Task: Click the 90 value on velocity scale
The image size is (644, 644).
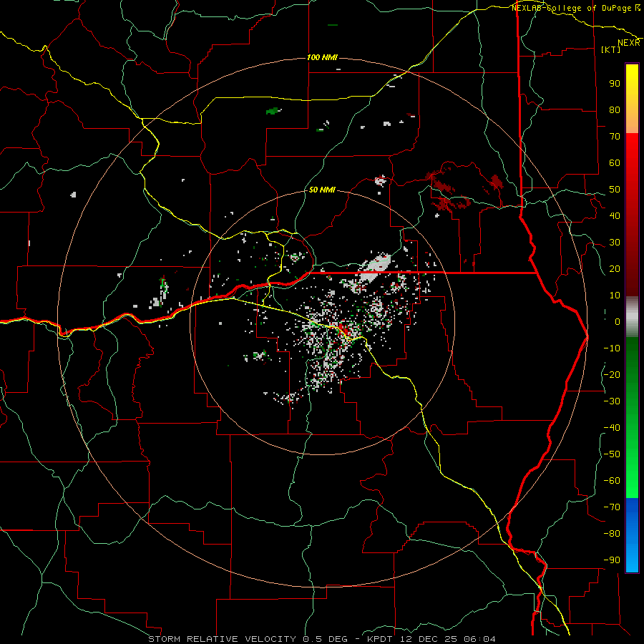Action: (x=615, y=84)
